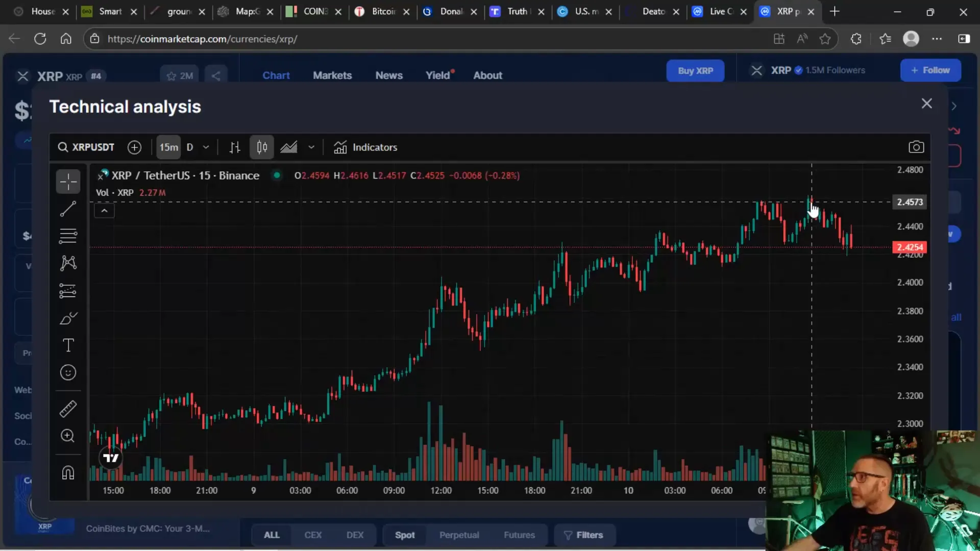Viewport: 980px width, 551px height.
Task: Select the ALL exchange filter
Action: [x=272, y=535]
